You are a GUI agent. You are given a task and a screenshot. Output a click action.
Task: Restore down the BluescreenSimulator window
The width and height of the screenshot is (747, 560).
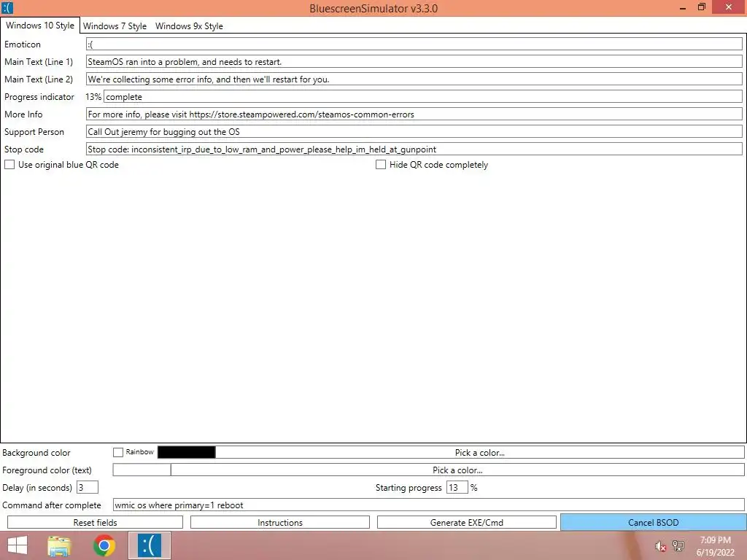click(701, 7)
